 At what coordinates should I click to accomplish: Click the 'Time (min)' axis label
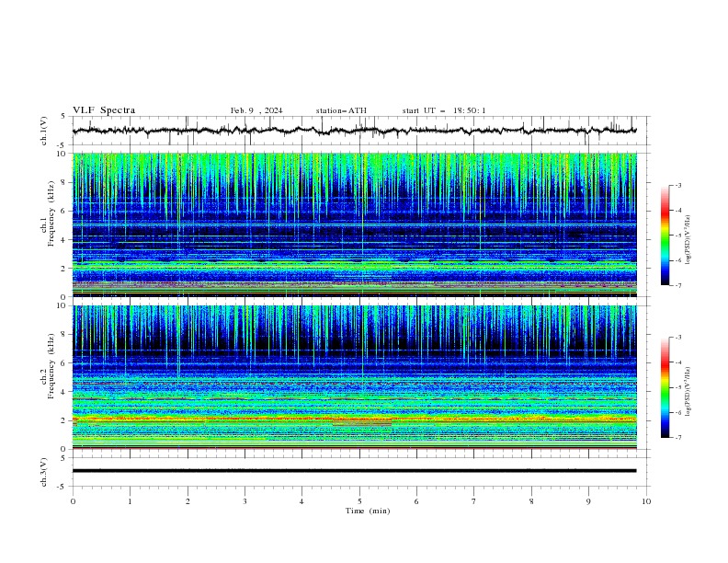click(368, 511)
